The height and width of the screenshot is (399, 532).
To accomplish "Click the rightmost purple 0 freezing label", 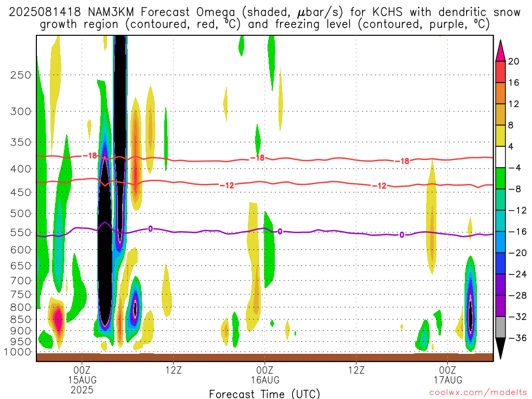I will pyautogui.click(x=402, y=235).
